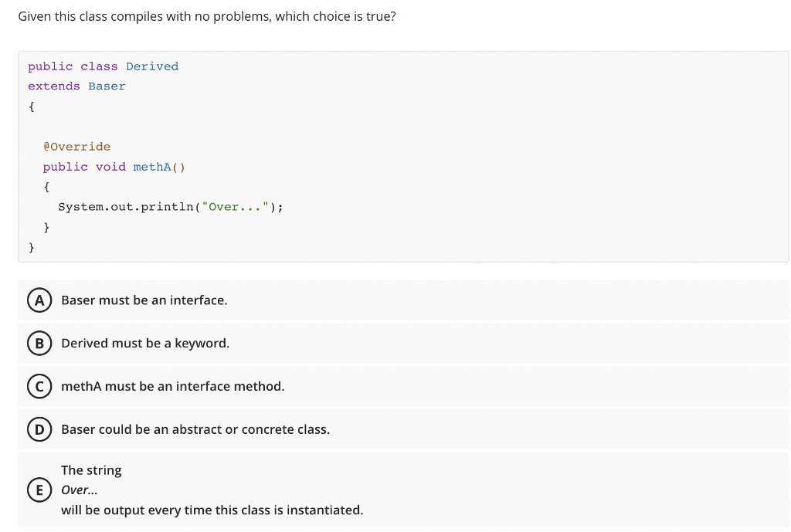Click the 'extends Baser' line
791x532 pixels.
pos(75,86)
